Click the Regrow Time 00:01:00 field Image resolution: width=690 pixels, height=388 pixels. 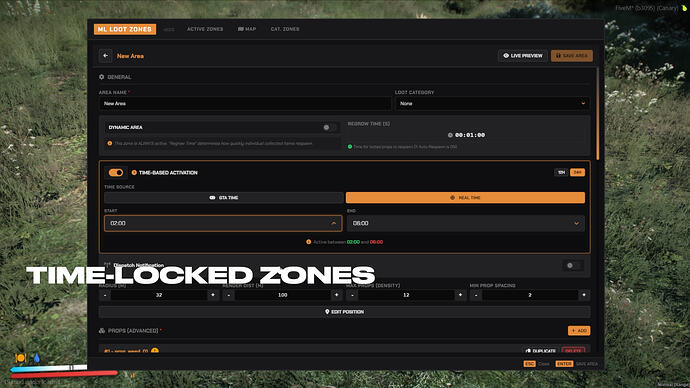[x=466, y=135]
